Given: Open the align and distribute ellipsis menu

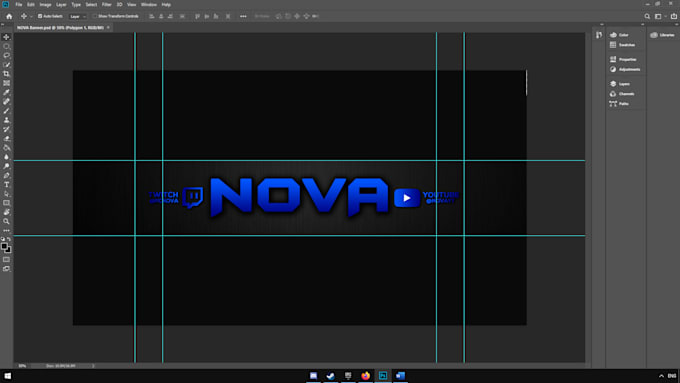Looking at the screenshot, I should point(243,16).
